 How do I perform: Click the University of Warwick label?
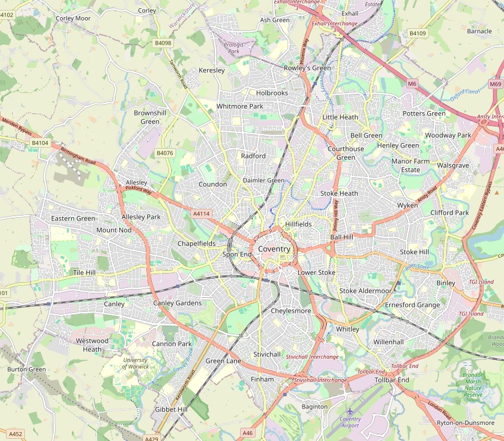coord(135,363)
